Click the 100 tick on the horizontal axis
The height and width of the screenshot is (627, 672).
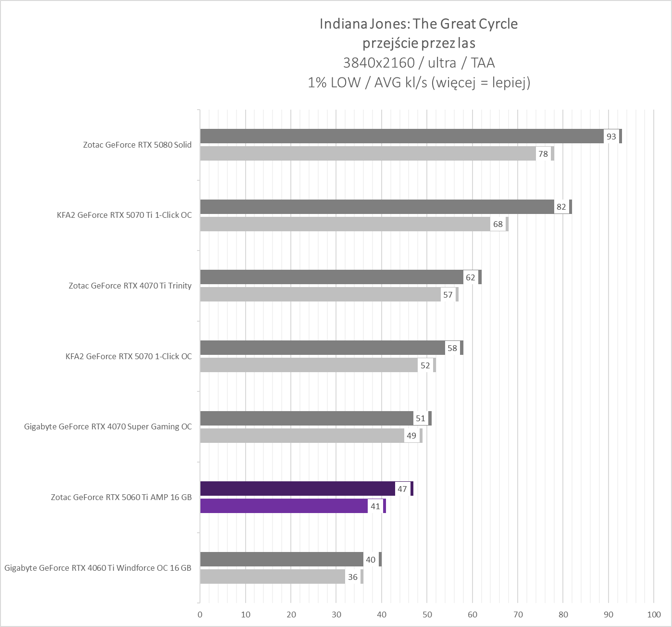[x=654, y=614]
